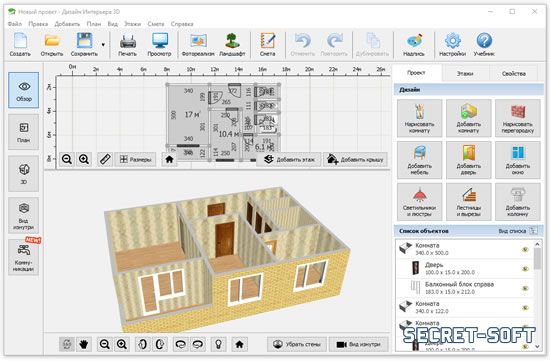Save the project with the Сохранить icon
This screenshot has width=550, height=361.
(x=84, y=44)
